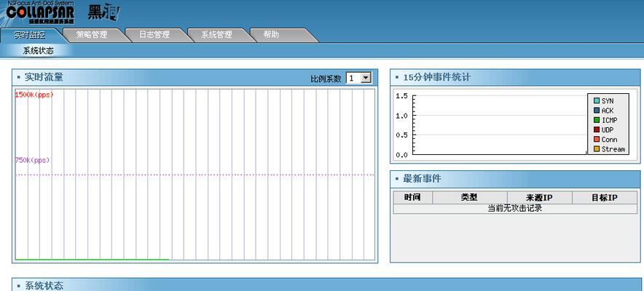
Task: Click the UDP legend color box
Action: click(597, 129)
